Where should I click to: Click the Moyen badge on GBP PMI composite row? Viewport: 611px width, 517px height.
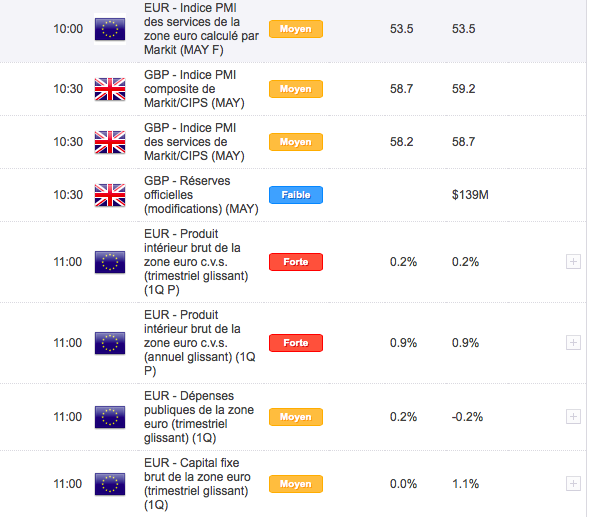295,89
